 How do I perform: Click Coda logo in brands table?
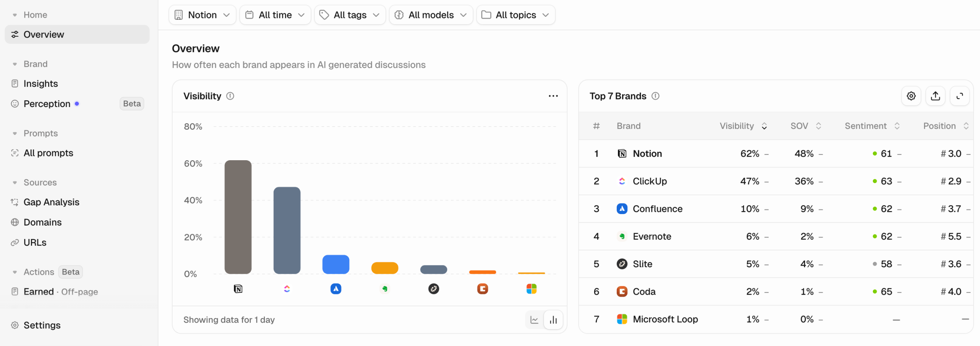pos(622,292)
